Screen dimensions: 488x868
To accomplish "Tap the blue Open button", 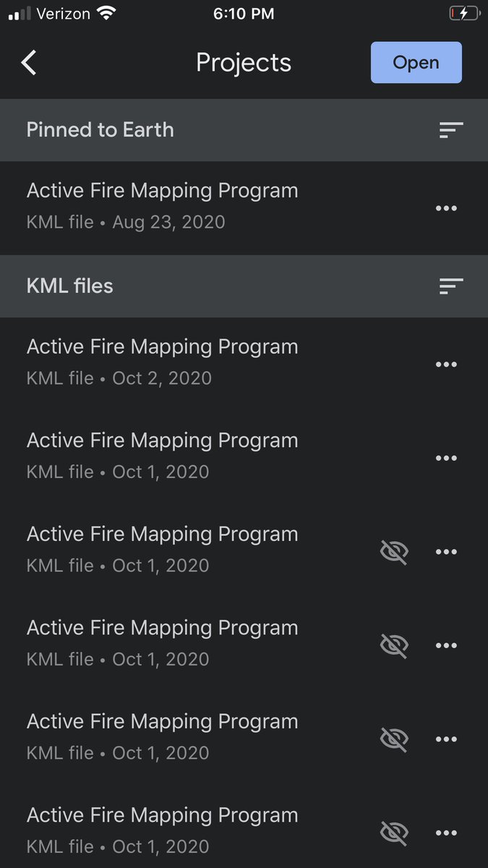I will tap(416, 62).
